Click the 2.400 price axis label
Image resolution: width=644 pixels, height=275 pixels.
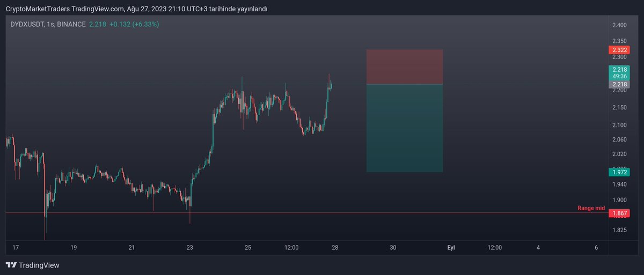619,25
